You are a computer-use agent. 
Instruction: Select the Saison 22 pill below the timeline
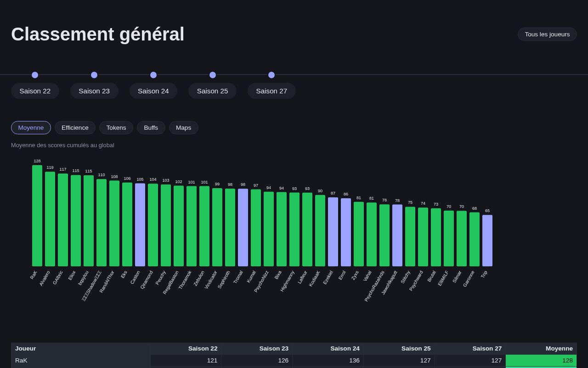[35, 91]
